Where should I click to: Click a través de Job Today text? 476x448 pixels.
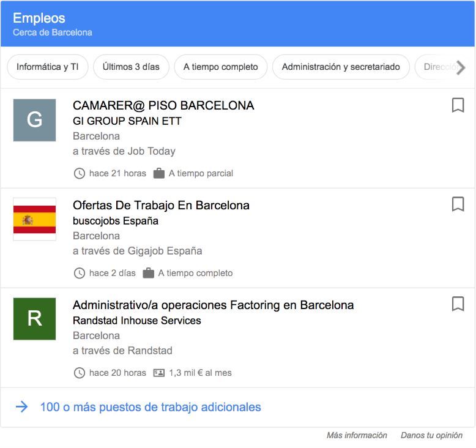[x=124, y=151]
